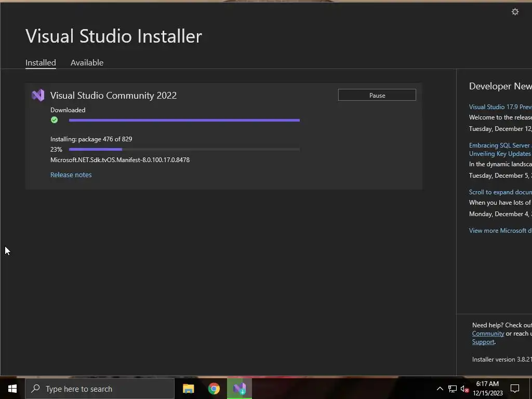This screenshot has width=532, height=399.
Task: Toggle the theme sun icon
Action: 515,12
